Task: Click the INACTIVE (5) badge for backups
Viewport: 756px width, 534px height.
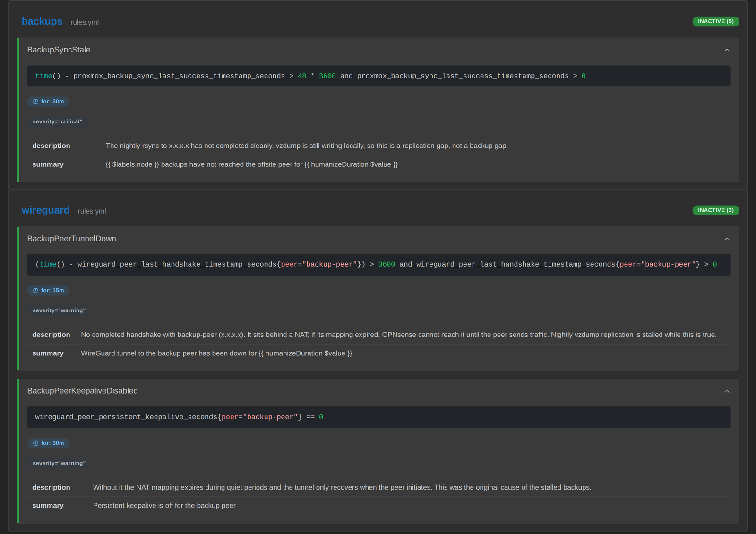Action: (x=715, y=21)
